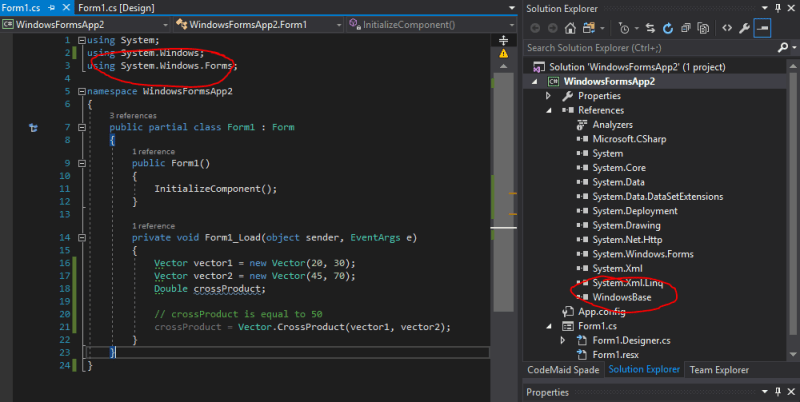Switch to the Team Explorer tab
The height and width of the screenshot is (402, 800).
click(x=719, y=370)
